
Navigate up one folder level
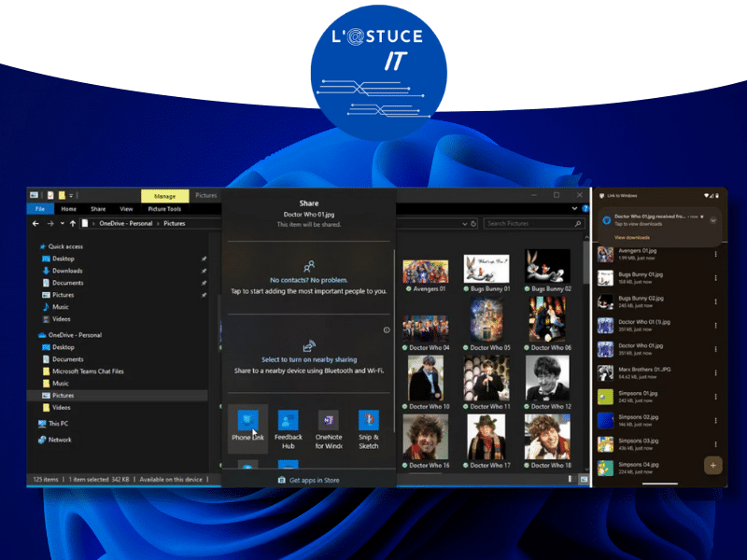click(73, 223)
